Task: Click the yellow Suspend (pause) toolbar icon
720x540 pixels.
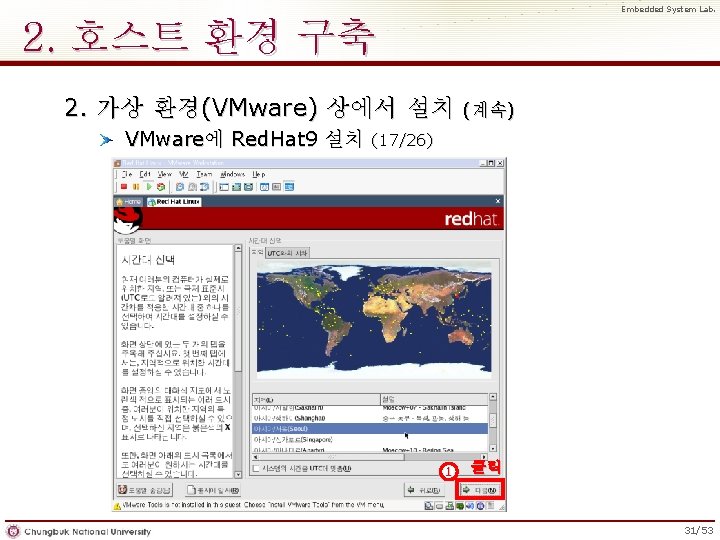Action: click(136, 187)
